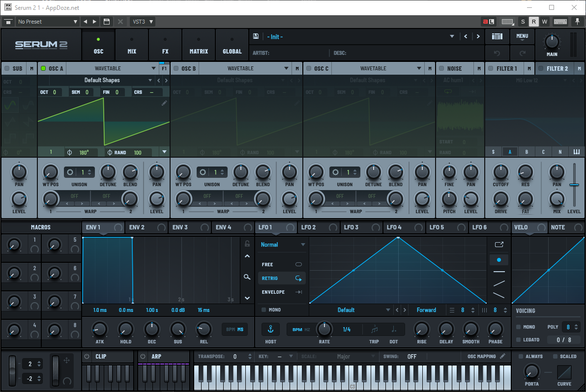Click the lock icon in the ENV 1 panel
This screenshot has width=586, height=392.
pyautogui.click(x=247, y=244)
